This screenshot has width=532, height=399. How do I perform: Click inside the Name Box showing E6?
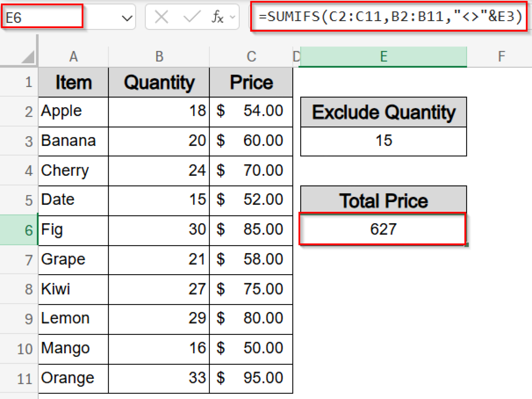click(x=42, y=17)
